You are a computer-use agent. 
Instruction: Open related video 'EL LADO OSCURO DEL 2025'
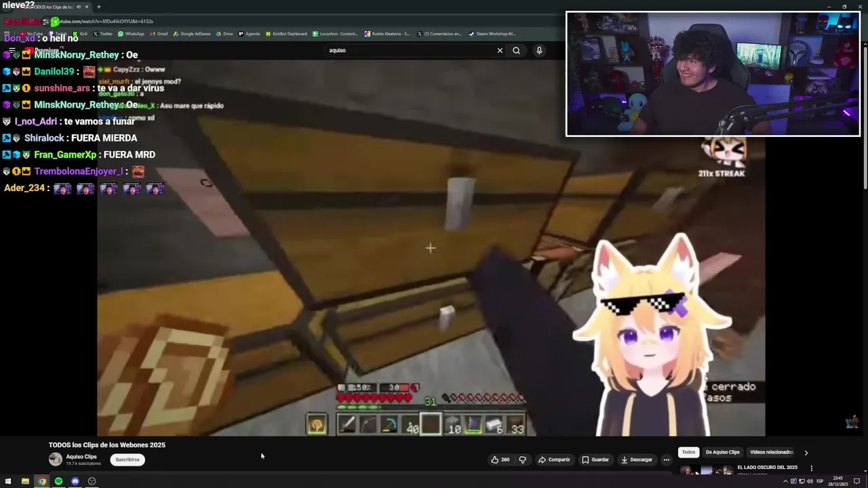(767, 467)
